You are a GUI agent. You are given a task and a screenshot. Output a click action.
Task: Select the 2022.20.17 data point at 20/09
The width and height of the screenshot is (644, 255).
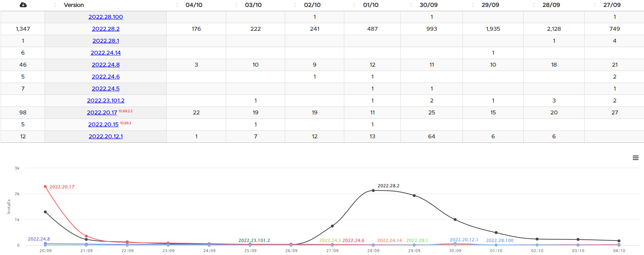(45, 187)
